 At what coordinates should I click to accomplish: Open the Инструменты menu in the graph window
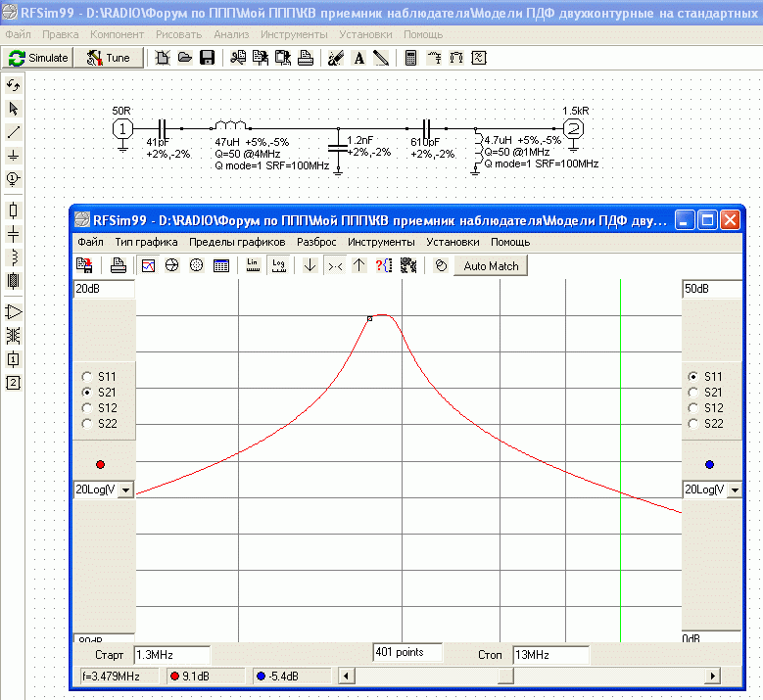[381, 242]
